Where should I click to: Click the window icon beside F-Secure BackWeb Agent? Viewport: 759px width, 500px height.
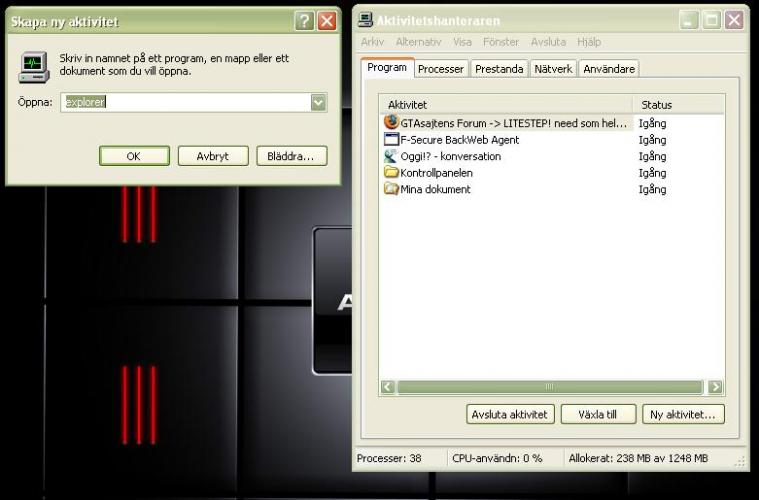point(391,139)
